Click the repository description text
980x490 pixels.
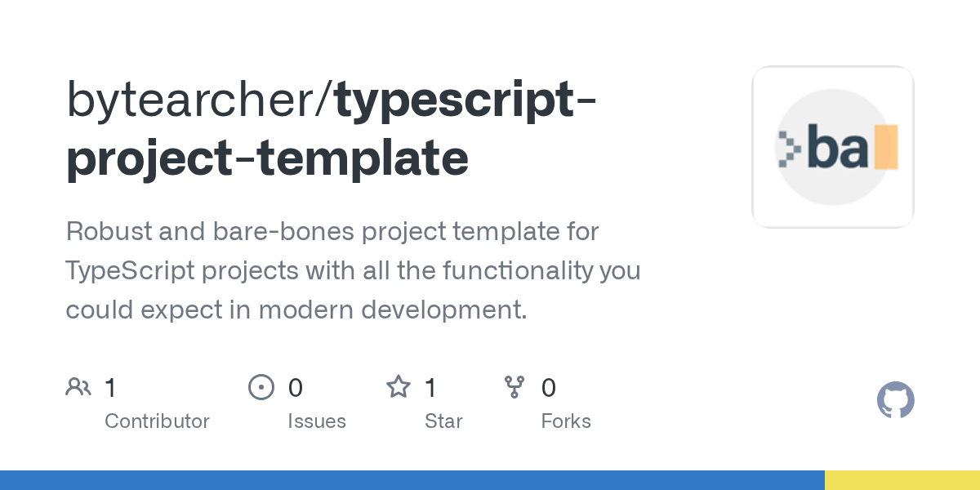click(353, 270)
